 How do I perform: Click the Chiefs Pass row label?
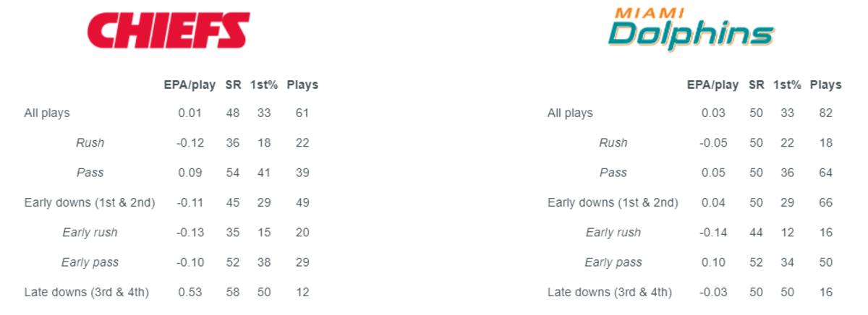(90, 173)
